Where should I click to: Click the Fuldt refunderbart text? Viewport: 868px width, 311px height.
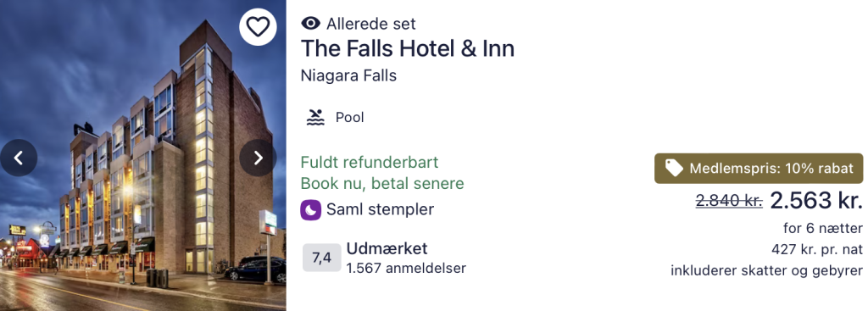click(x=370, y=162)
